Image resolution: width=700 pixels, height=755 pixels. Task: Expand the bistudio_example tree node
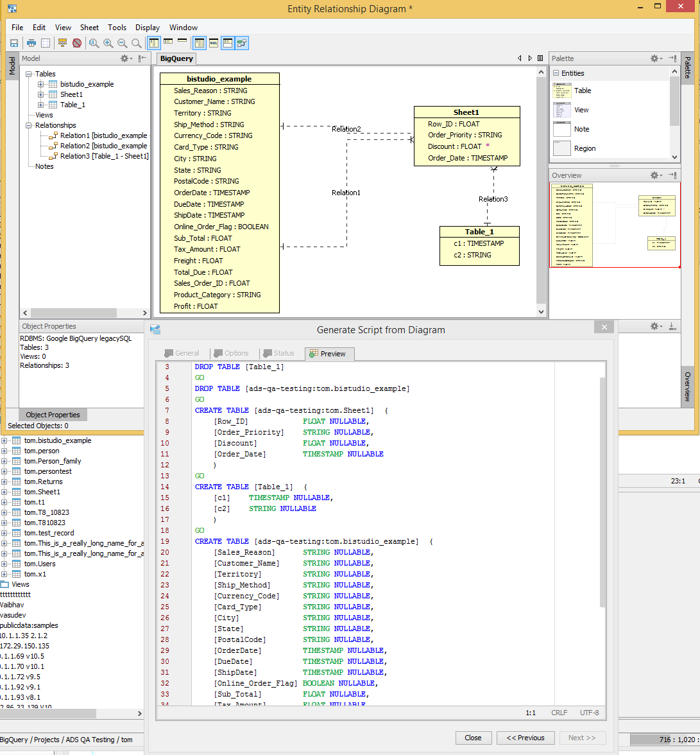pyautogui.click(x=41, y=84)
